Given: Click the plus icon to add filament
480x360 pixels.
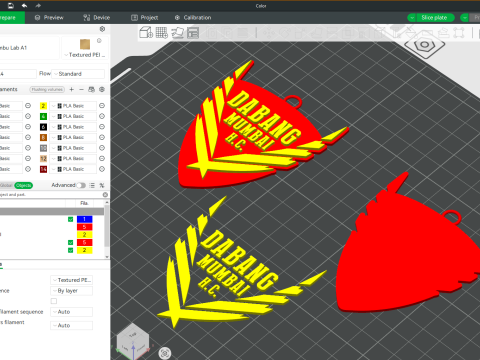Looking at the screenshot, I should pyautogui.click(x=71, y=89).
